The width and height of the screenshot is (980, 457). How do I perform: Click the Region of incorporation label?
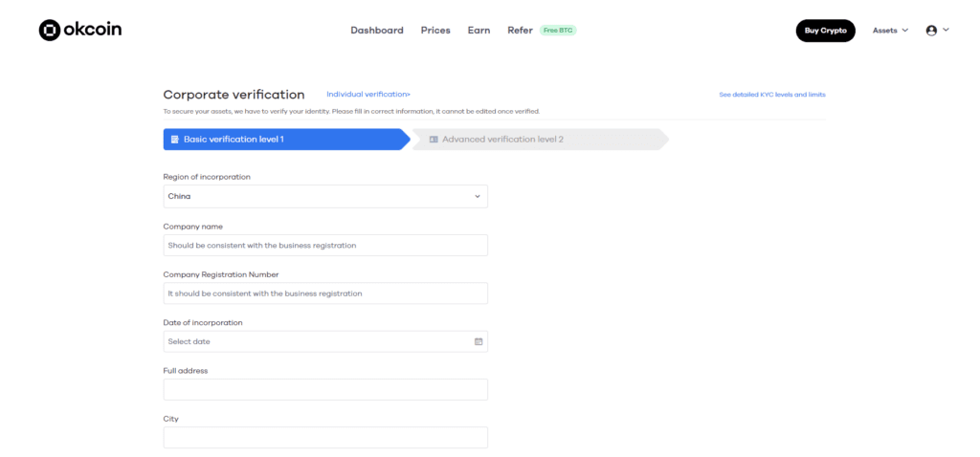tap(207, 177)
